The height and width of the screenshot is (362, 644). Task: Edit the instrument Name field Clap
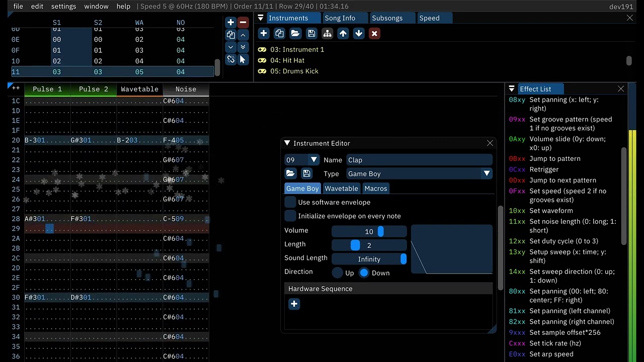(x=419, y=160)
